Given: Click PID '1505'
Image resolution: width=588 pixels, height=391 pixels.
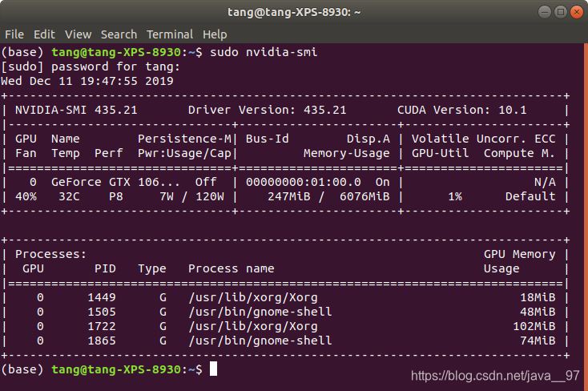Looking at the screenshot, I should 102,312.
